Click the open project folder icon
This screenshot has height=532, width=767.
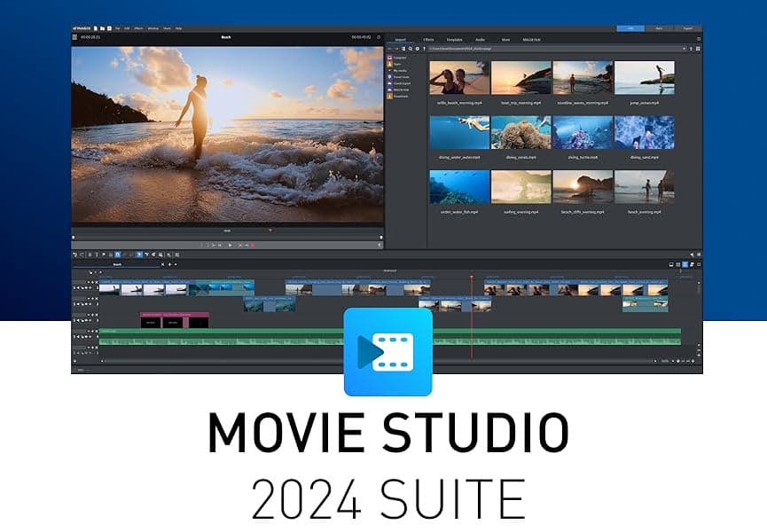(x=103, y=28)
